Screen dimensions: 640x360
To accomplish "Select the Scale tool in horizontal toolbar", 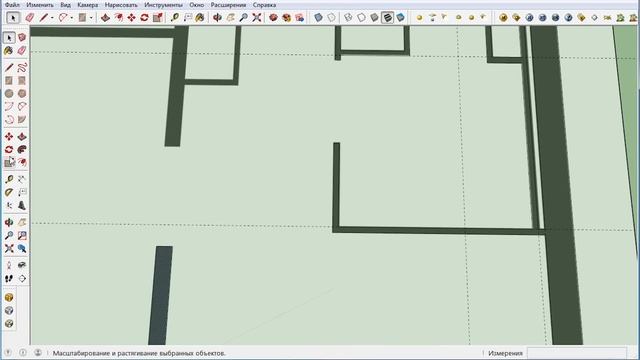I will point(158,18).
